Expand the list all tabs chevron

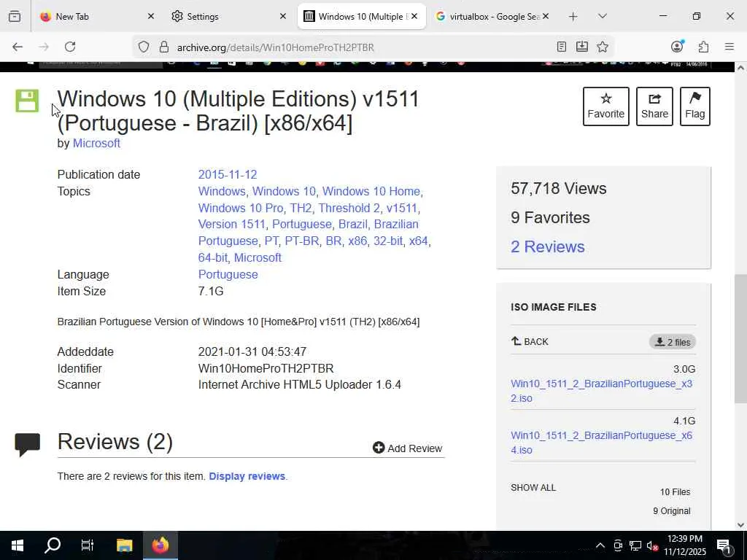pyautogui.click(x=602, y=16)
